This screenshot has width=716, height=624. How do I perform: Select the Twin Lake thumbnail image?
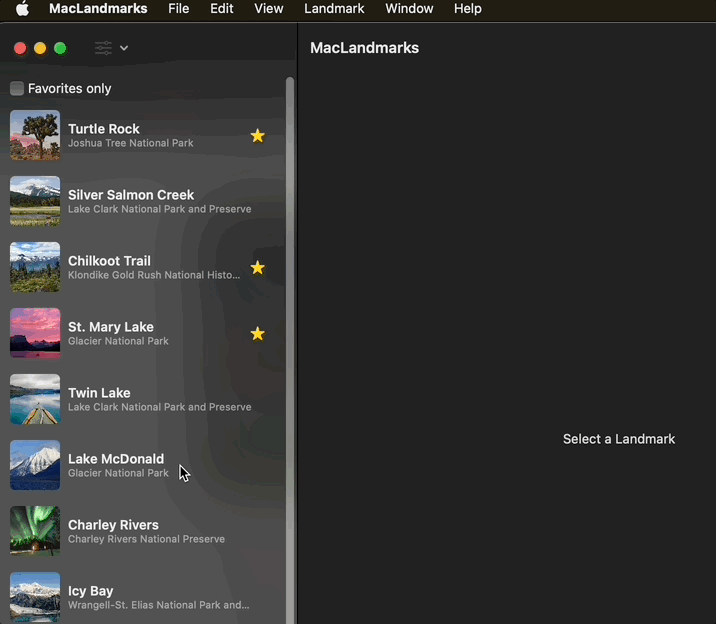[35, 399]
